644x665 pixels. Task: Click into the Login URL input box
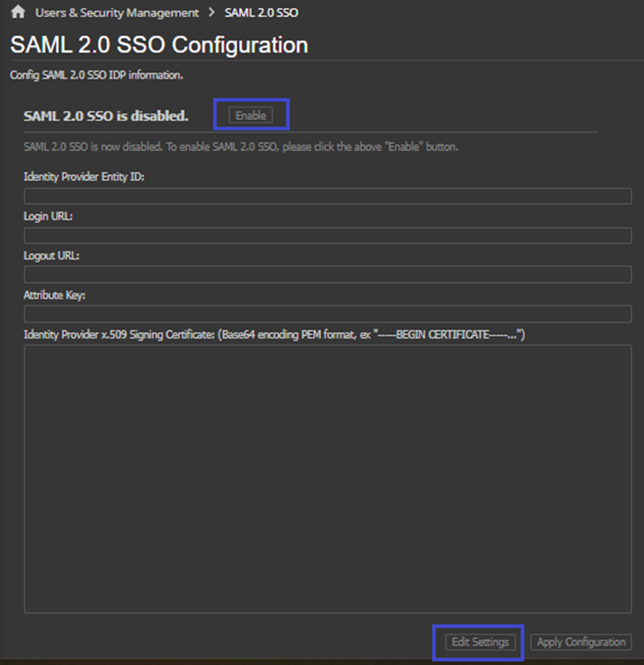pyautogui.click(x=328, y=236)
